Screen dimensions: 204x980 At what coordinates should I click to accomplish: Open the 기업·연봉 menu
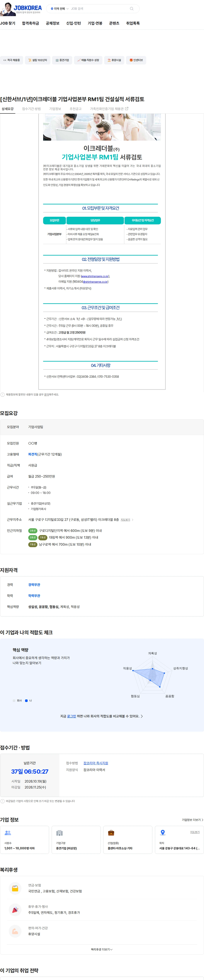point(95,23)
